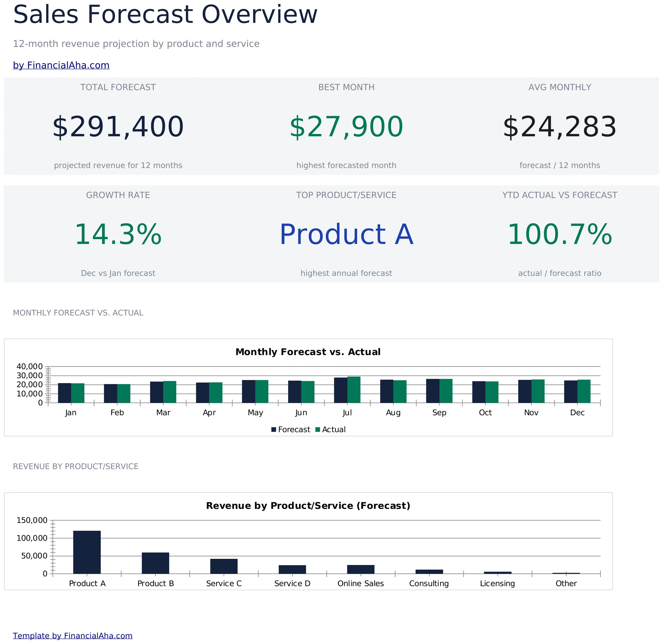Select 'Revenue by Product/Service (Forecast)' chart title
The width and height of the screenshot is (663, 644).
[x=308, y=506]
